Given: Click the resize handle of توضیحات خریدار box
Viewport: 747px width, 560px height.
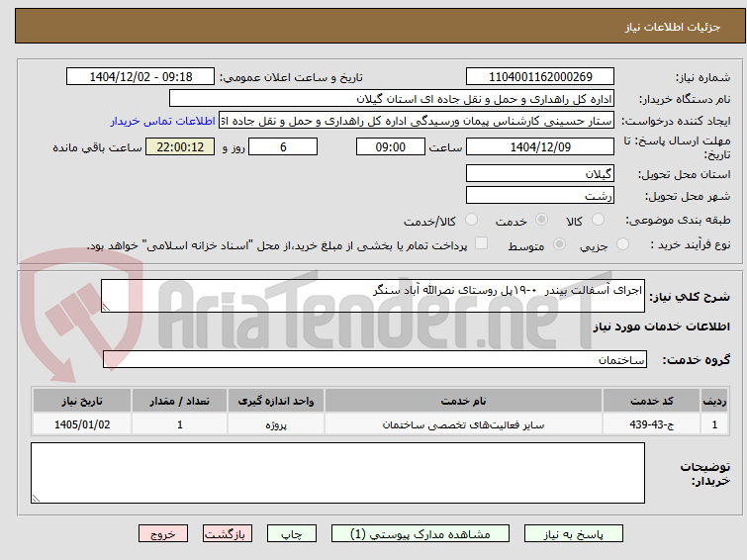Looking at the screenshot, I should click(36, 498).
